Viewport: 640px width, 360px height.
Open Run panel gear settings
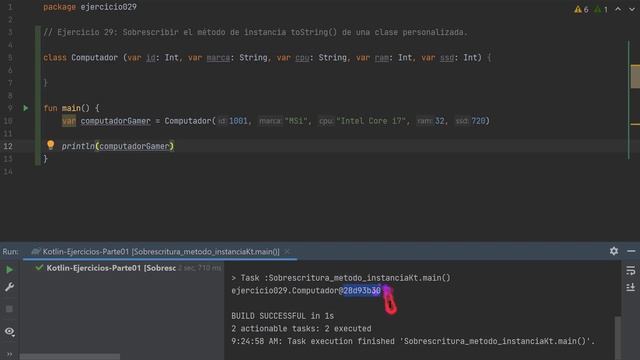(614, 251)
